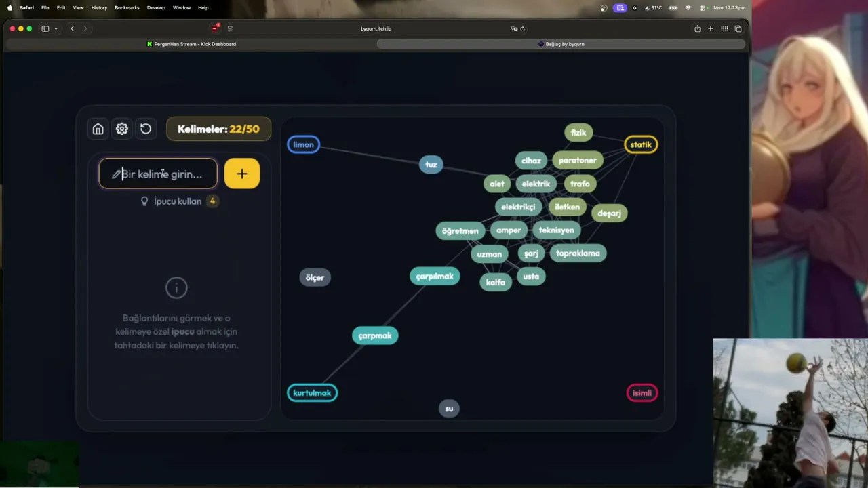Click the elektrikçi word node
The height and width of the screenshot is (488, 868).
tap(518, 207)
